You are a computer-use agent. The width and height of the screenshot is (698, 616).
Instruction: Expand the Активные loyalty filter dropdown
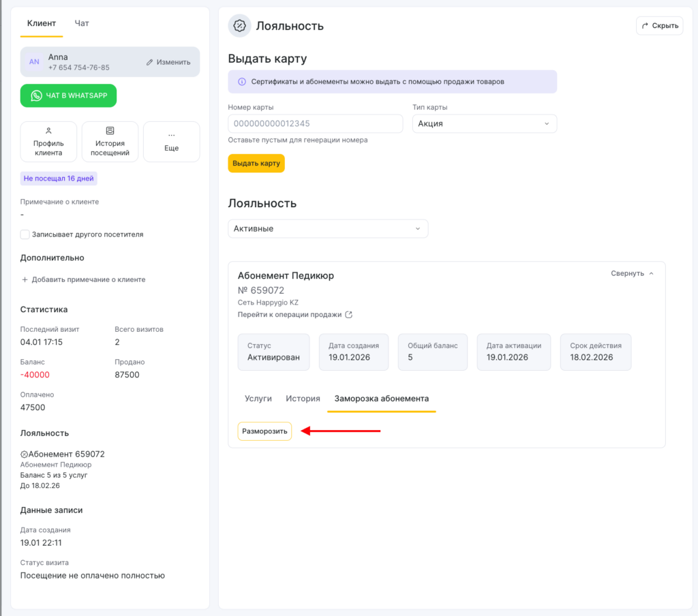[x=327, y=229]
